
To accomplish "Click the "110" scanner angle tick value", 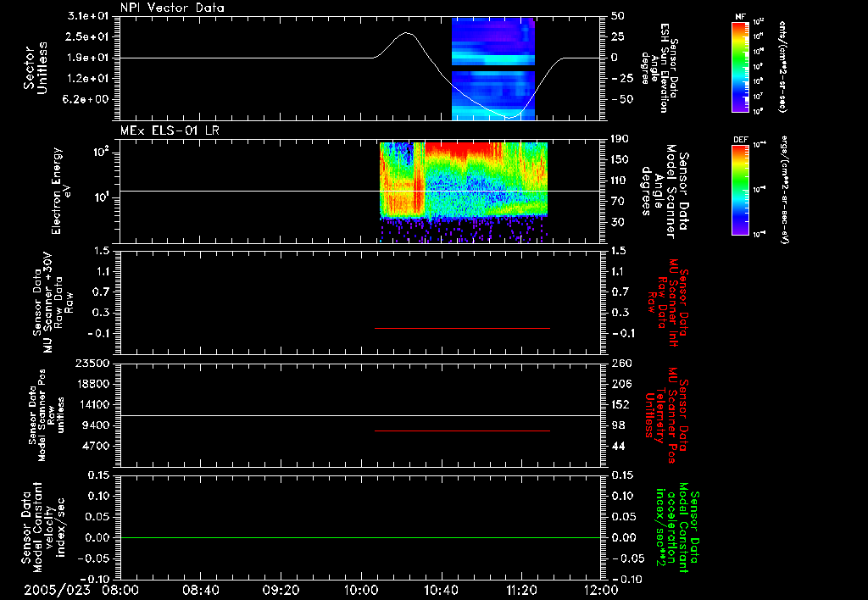I will pyautogui.click(x=620, y=181).
